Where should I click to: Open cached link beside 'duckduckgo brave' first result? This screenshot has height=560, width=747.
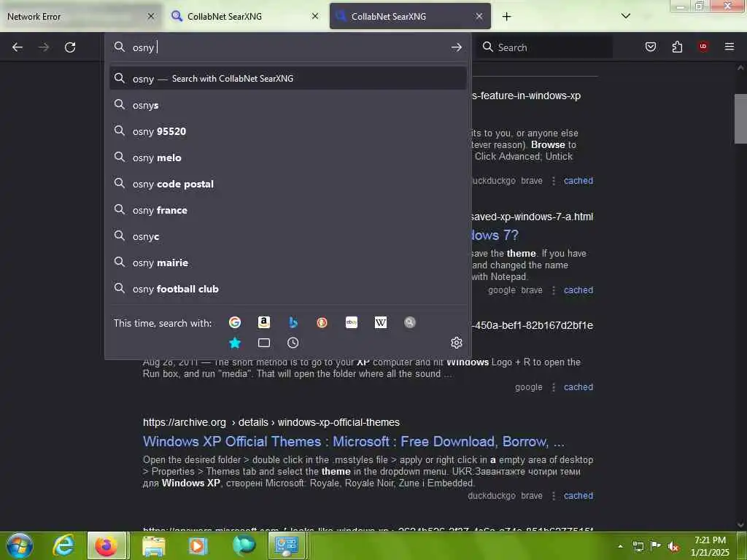pos(578,181)
